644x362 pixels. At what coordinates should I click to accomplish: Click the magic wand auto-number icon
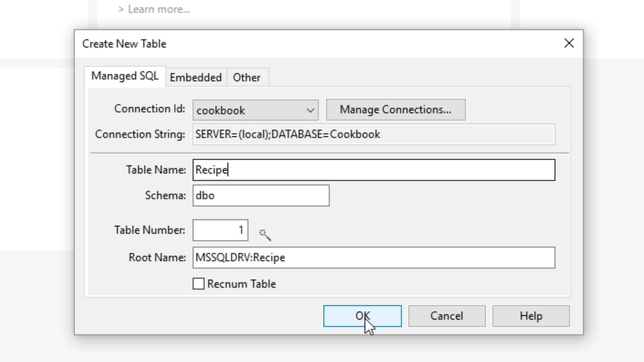tap(265, 235)
